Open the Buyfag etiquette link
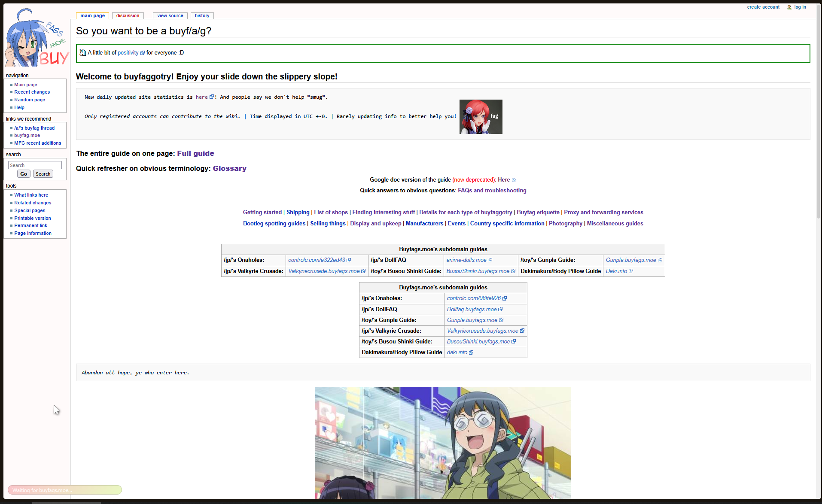This screenshot has height=504, width=822. [x=538, y=213]
